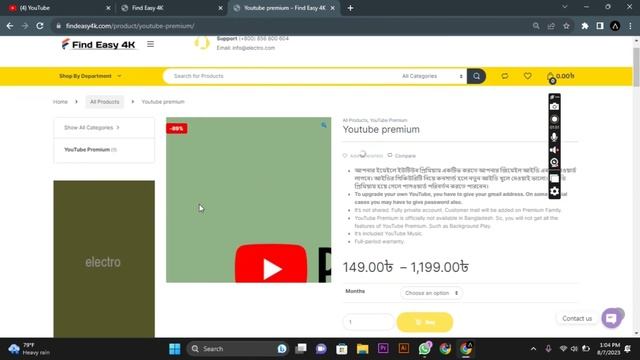Zoom the product image with the magnifier icon
The height and width of the screenshot is (360, 640).
point(324,125)
